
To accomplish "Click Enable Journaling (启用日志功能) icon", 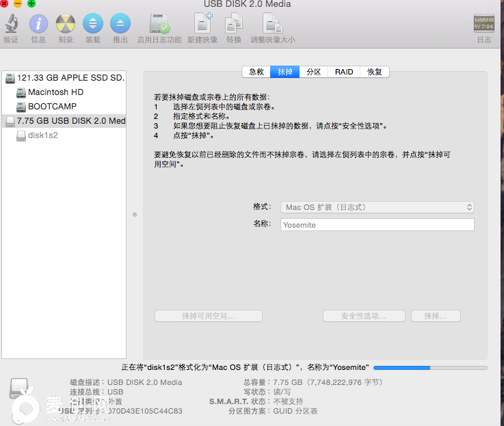I will (x=159, y=23).
